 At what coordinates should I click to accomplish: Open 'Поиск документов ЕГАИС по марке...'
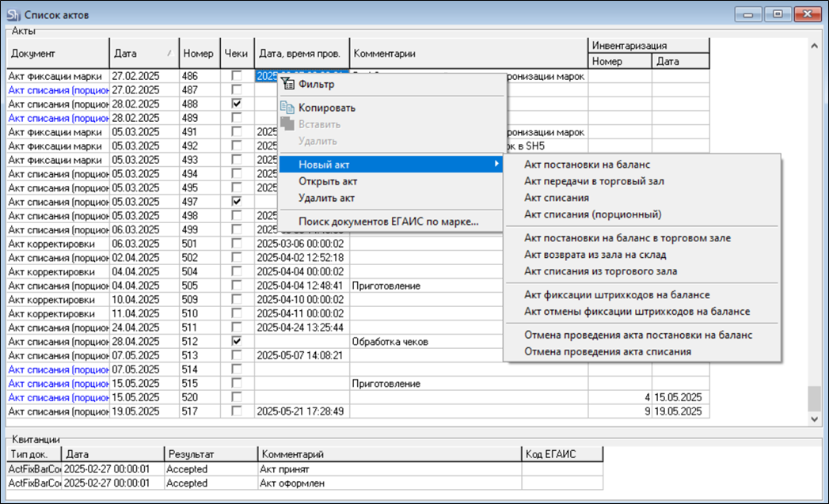tap(388, 222)
